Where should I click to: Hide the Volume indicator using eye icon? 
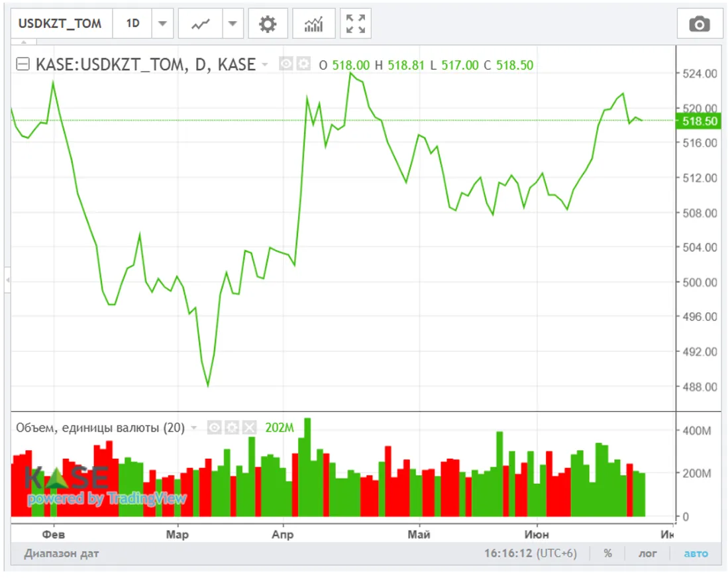tap(214, 428)
